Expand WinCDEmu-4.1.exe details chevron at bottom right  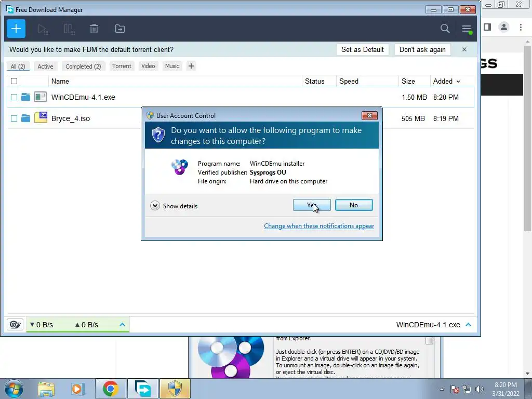[469, 325]
